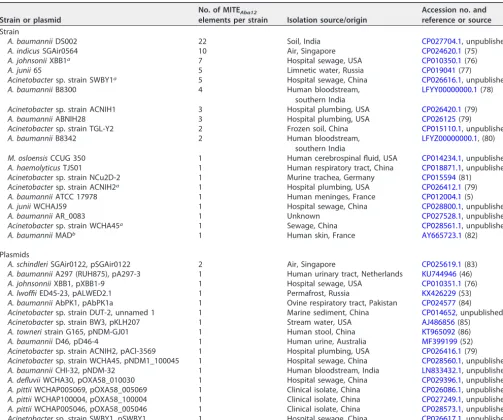503x420 pixels.
Task: Select 'Limnetic water, Russia' isolation source
Action: click(325, 70)
